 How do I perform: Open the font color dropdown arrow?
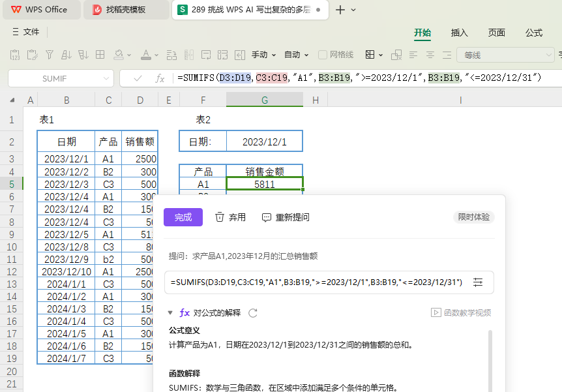coord(156,55)
